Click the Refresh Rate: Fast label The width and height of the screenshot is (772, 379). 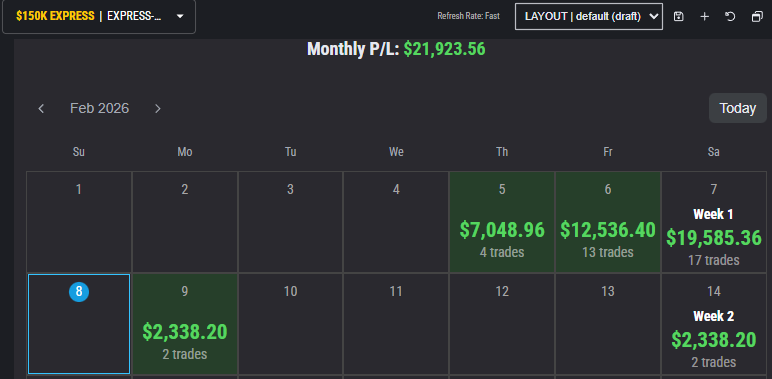(468, 16)
